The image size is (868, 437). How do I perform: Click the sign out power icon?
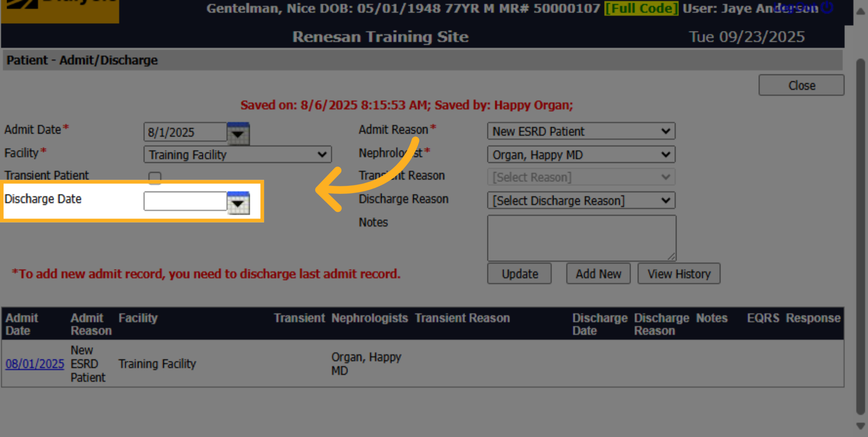pyautogui.click(x=827, y=7)
